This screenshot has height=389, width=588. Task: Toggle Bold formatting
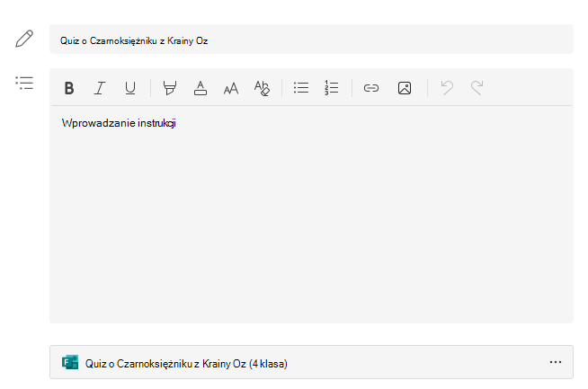[69, 88]
